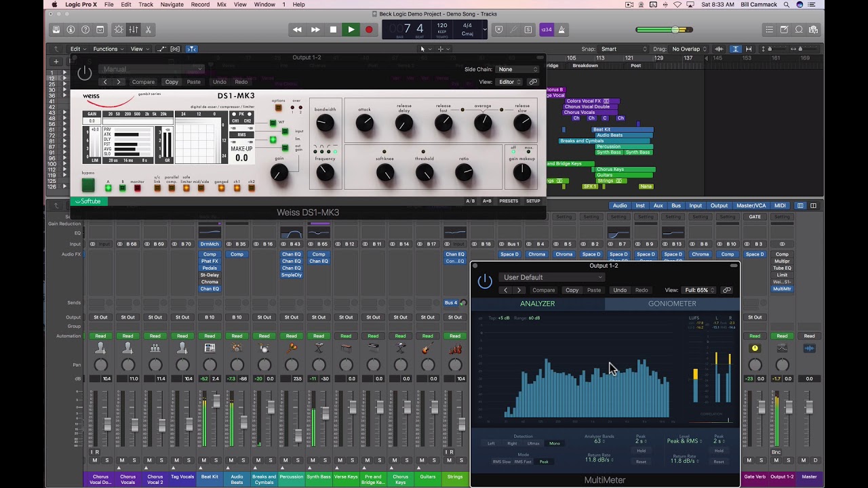Click the Weiss ratio knob
Image resolution: width=868 pixels, height=488 pixels.
click(464, 174)
